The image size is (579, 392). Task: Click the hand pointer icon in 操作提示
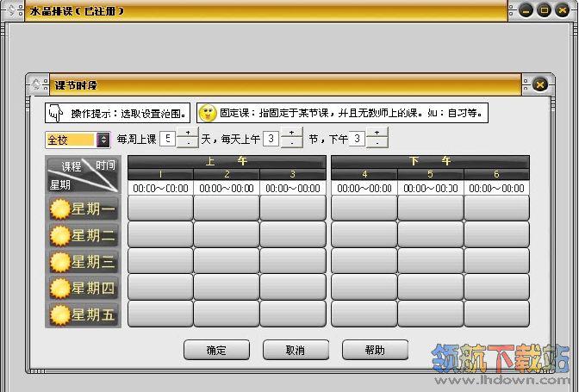[x=55, y=113]
